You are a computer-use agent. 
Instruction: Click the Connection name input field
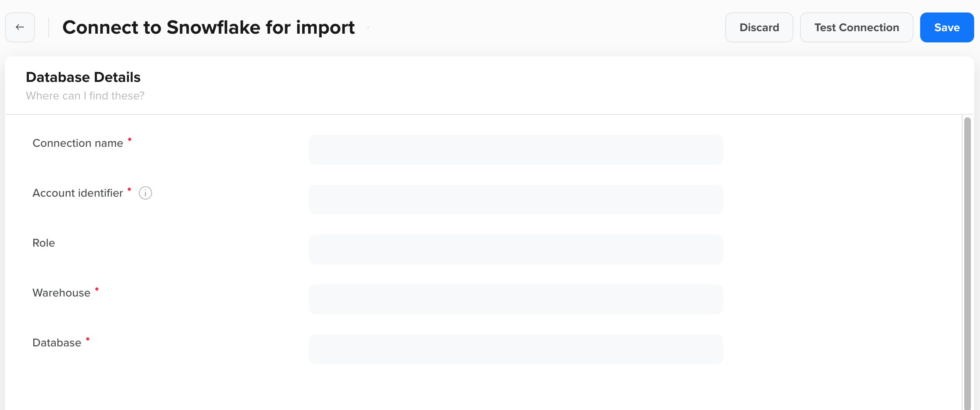coord(515,149)
